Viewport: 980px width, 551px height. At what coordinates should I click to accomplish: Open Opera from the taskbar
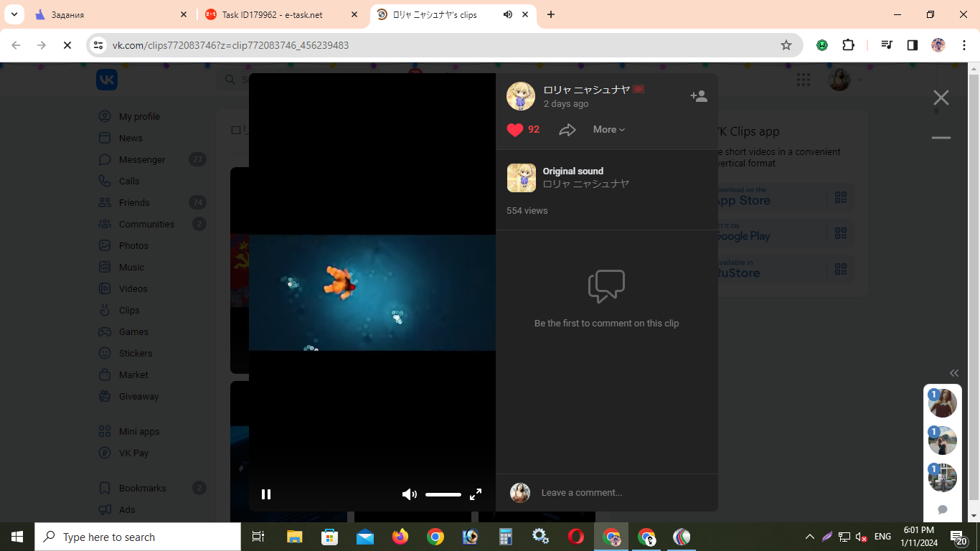point(576,537)
